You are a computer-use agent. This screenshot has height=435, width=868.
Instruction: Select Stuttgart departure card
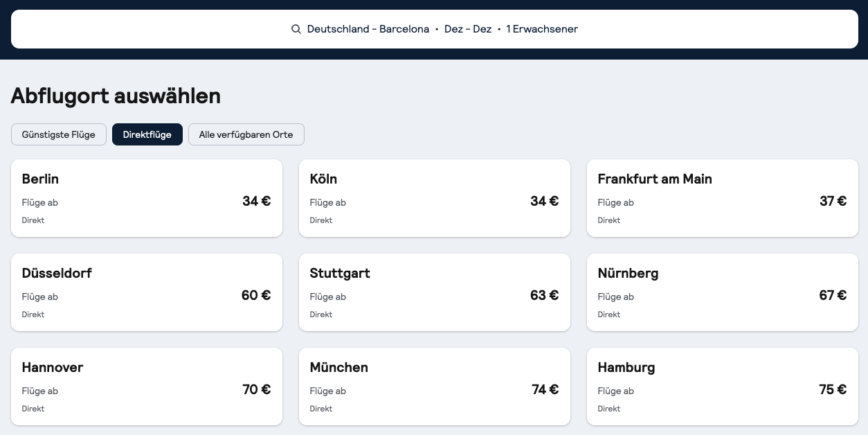click(x=434, y=292)
